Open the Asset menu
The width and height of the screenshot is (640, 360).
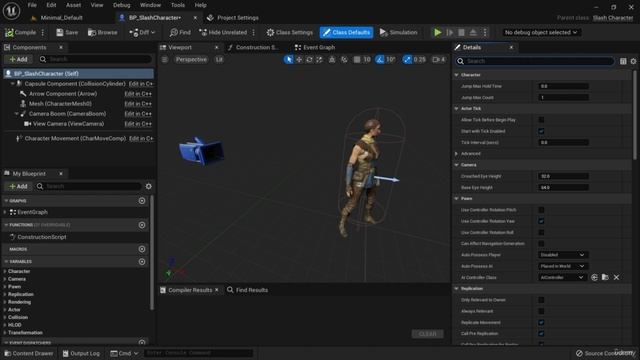(x=73, y=5)
